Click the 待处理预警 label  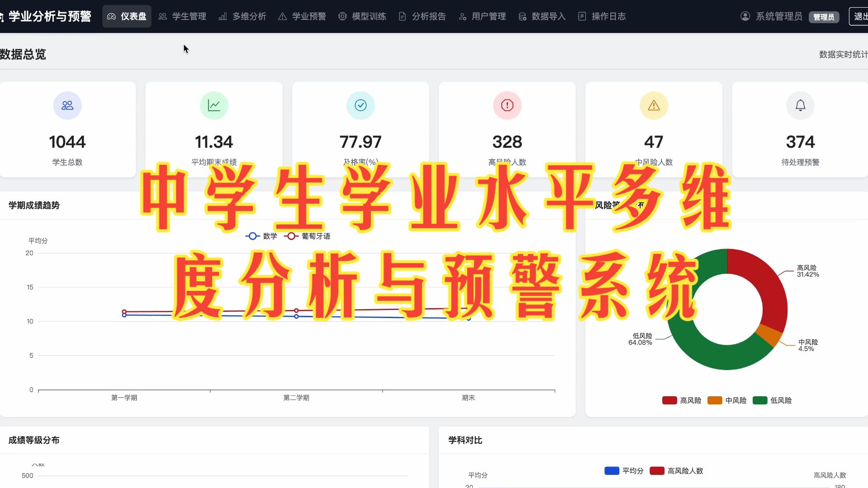(800, 162)
